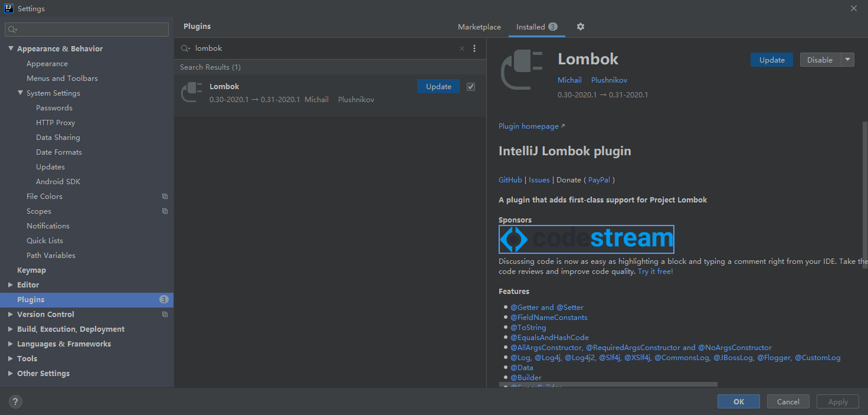Image resolution: width=868 pixels, height=415 pixels.
Task: Open the @EqualsAndHashCode feature link
Action: tap(549, 338)
